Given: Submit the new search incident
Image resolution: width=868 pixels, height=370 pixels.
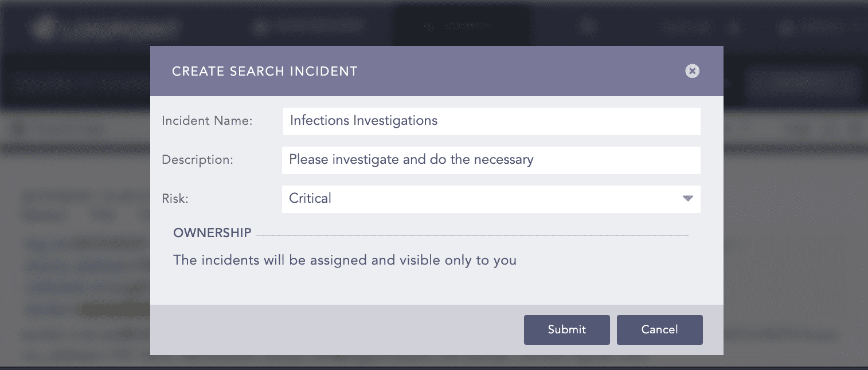Looking at the screenshot, I should (567, 329).
